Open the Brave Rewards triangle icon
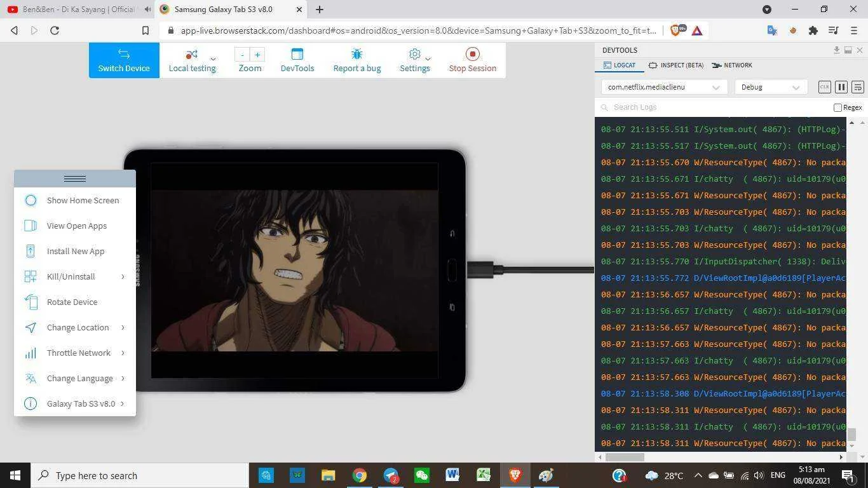Image resolution: width=868 pixels, height=488 pixels. click(x=697, y=30)
